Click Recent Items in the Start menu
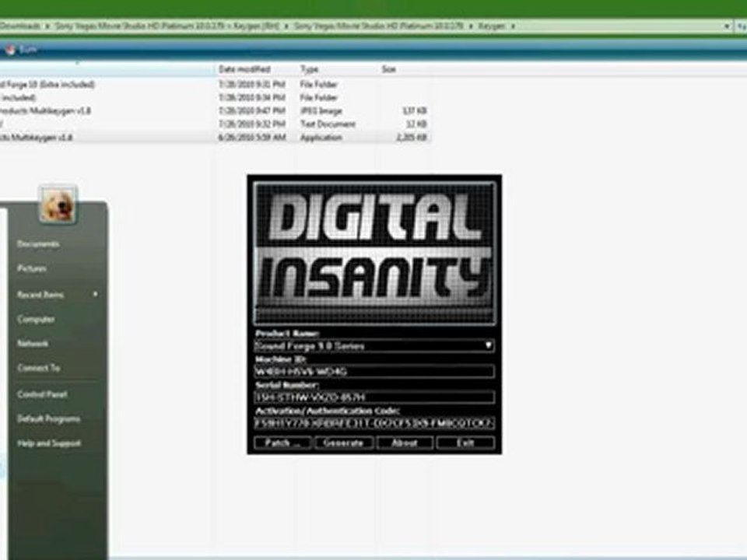 coord(40,295)
